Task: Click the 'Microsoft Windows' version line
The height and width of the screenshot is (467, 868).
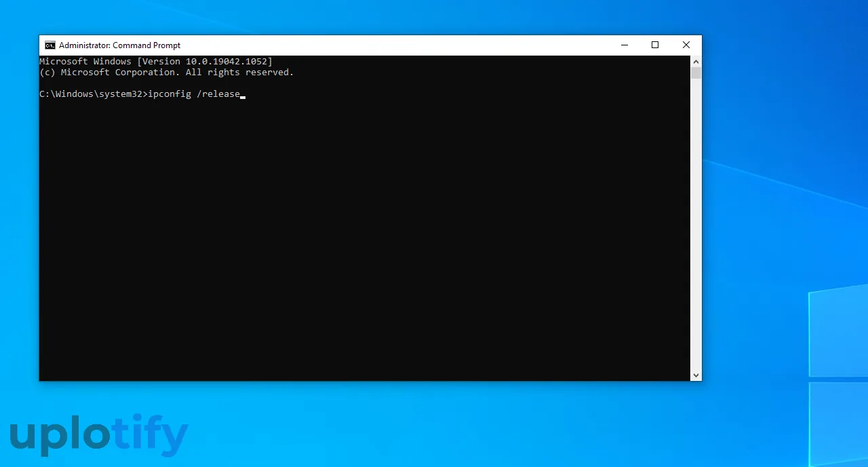Action: coord(85,62)
